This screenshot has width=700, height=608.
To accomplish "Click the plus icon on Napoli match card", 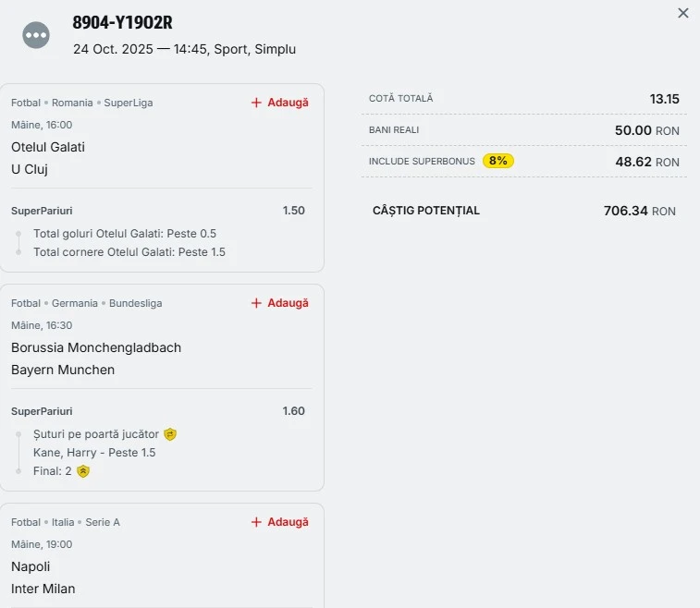I will (257, 522).
